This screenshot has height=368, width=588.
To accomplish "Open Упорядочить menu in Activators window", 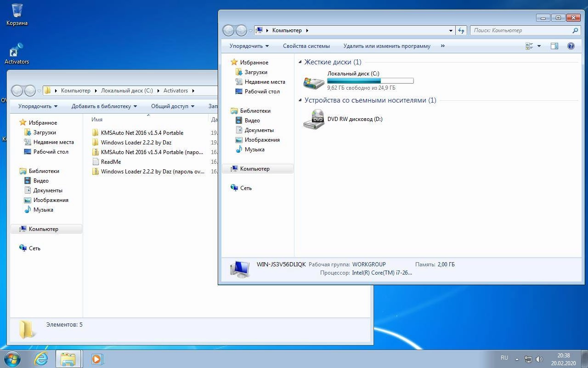I will click(38, 106).
